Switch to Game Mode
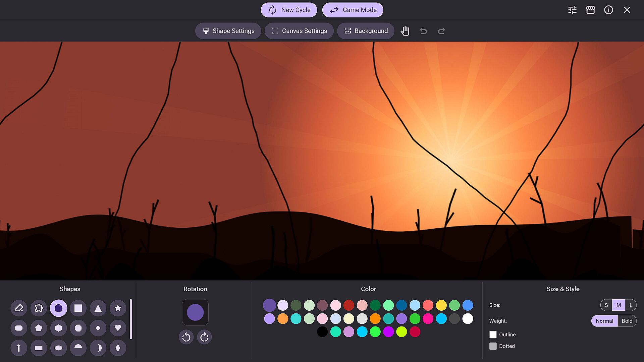644x362 pixels. point(353,10)
